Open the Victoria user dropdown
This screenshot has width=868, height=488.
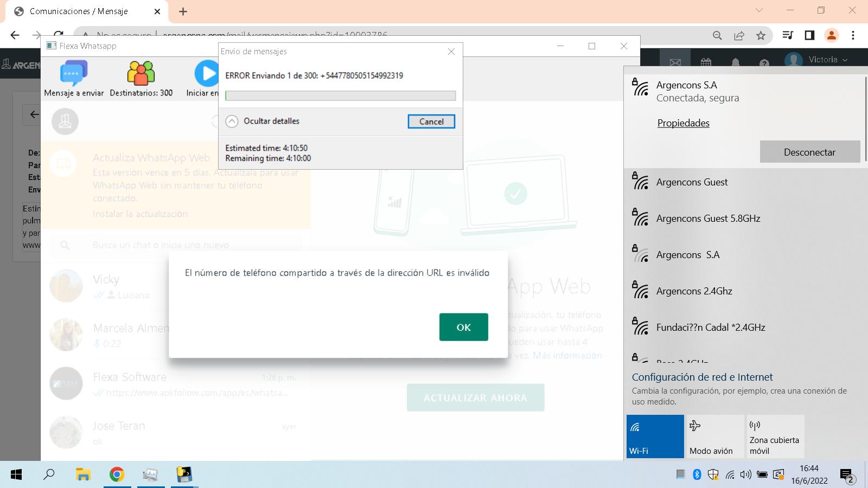[816, 60]
